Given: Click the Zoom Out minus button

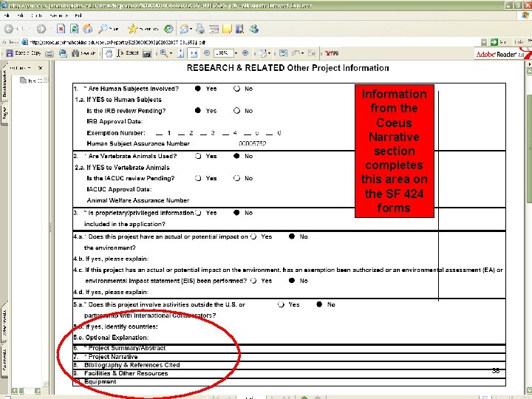Looking at the screenshot, I should (207, 53).
